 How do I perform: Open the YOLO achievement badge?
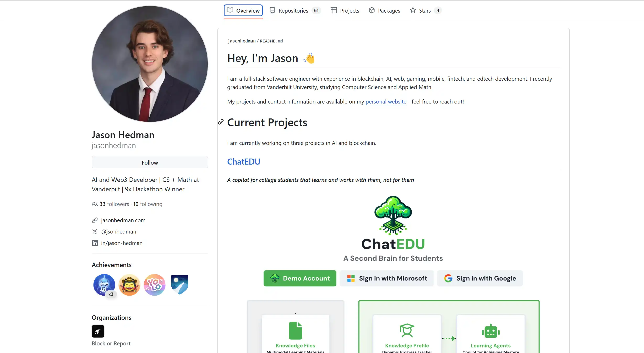click(x=155, y=285)
